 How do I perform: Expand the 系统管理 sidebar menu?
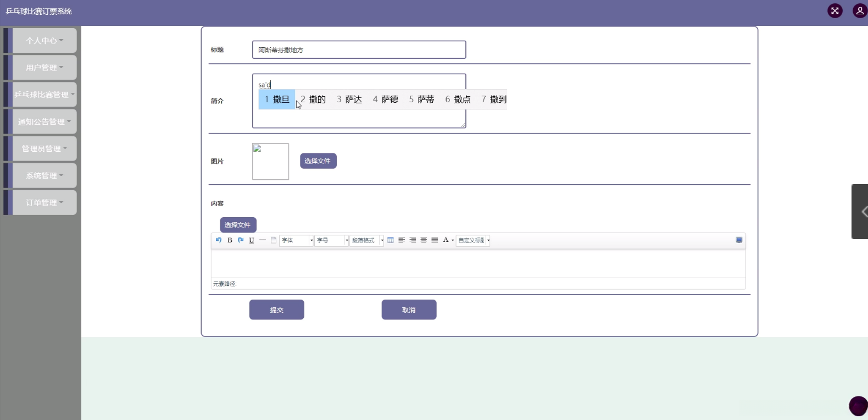[44, 175]
